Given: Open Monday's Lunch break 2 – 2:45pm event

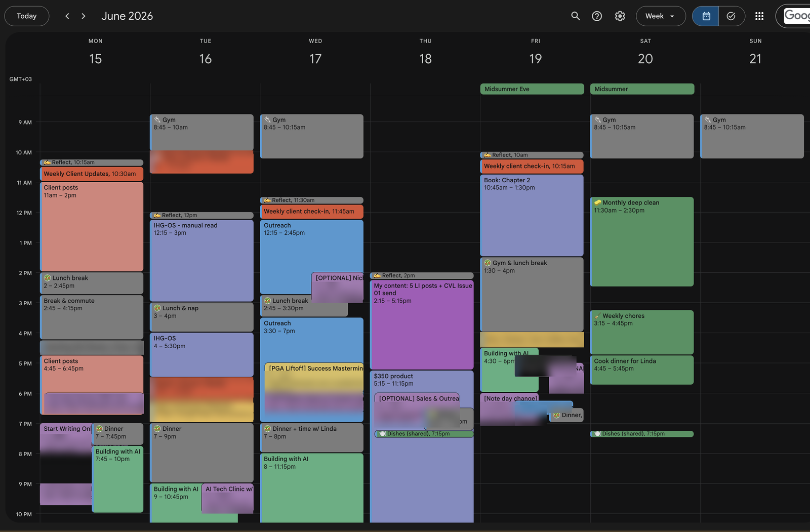Looking at the screenshot, I should pos(92,283).
